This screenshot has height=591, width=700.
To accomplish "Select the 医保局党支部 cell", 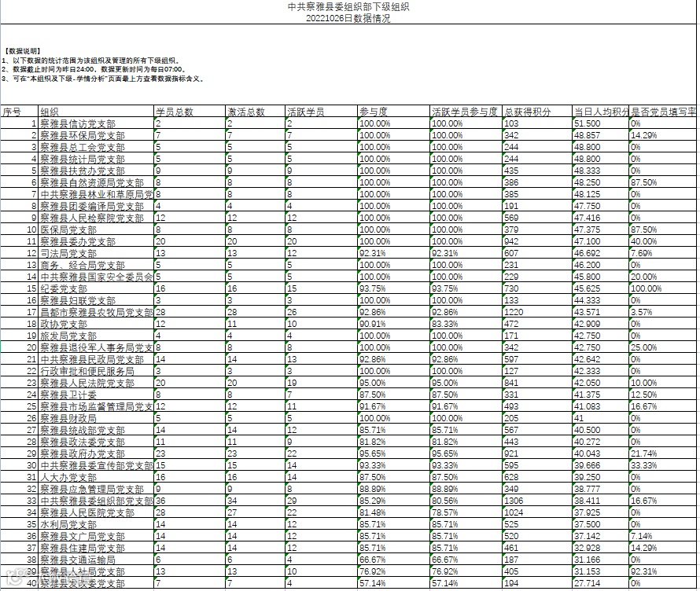I will pos(95,229).
